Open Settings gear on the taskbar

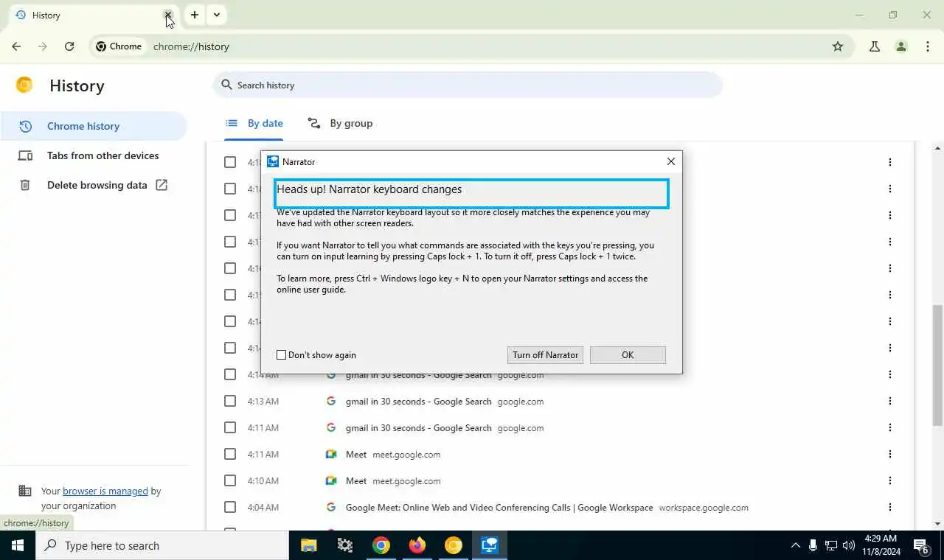(x=344, y=545)
